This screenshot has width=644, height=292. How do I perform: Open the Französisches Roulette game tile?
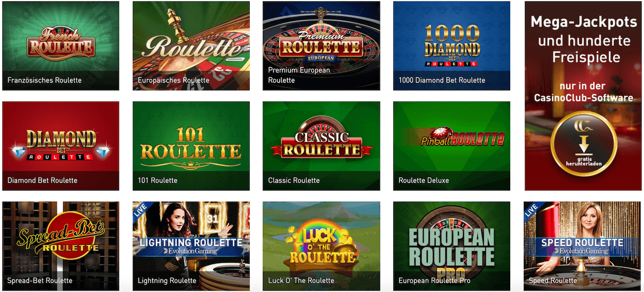tap(61, 46)
